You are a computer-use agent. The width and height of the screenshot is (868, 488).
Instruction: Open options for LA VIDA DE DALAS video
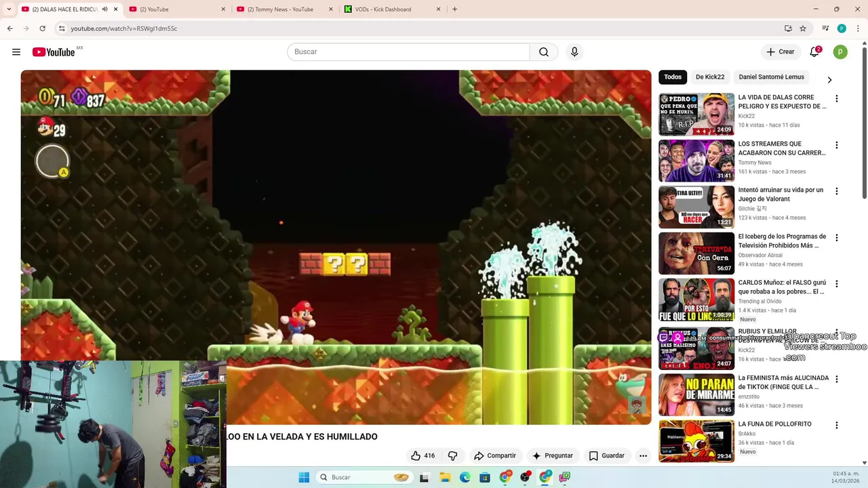click(836, 99)
